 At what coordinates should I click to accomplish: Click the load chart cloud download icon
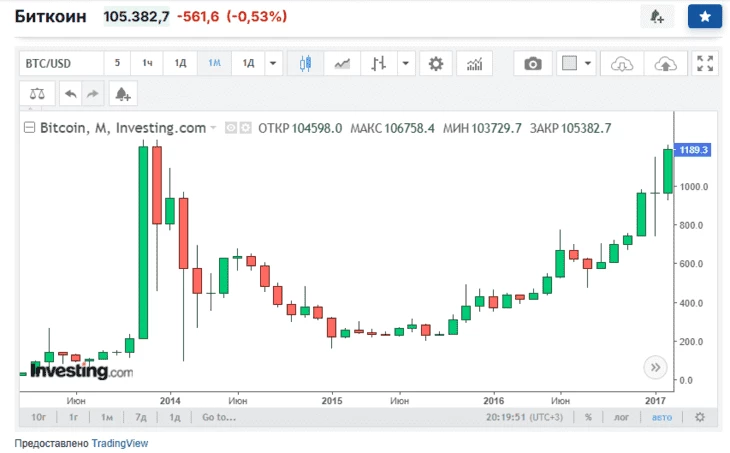[x=623, y=63]
